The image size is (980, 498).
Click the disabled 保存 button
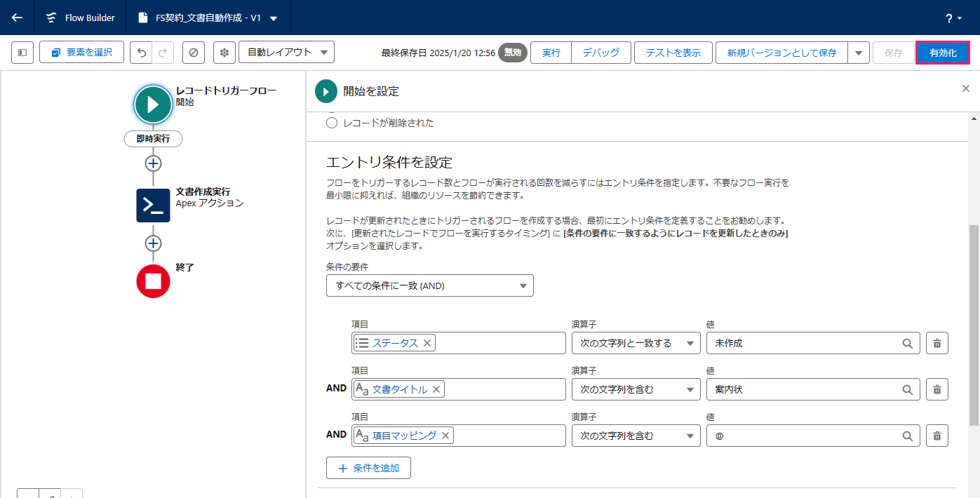point(894,53)
